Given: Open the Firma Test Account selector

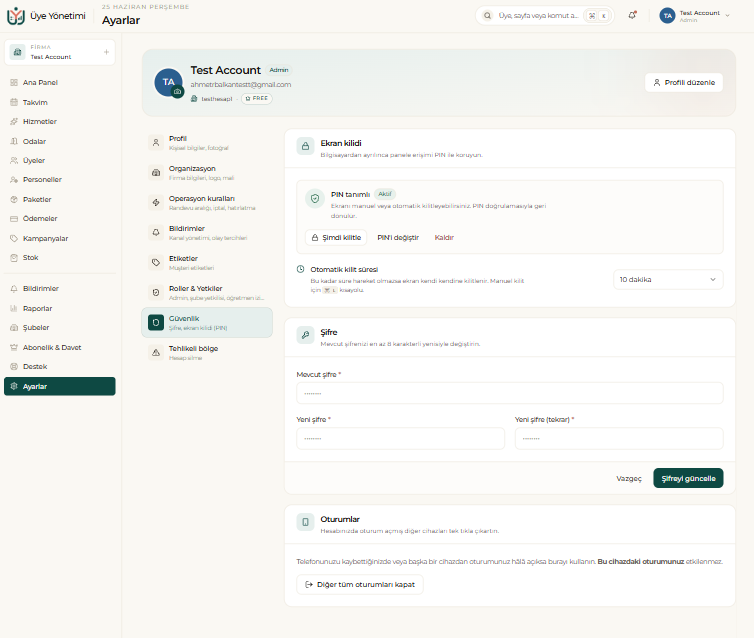Looking at the screenshot, I should point(60,52).
